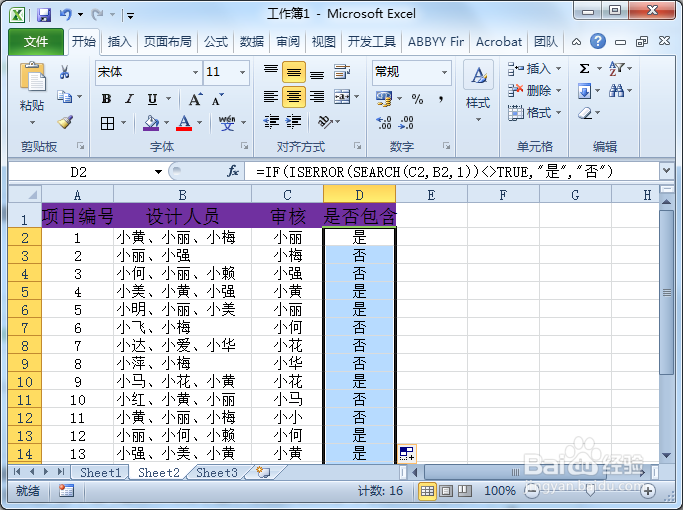Select column E header

click(431, 195)
